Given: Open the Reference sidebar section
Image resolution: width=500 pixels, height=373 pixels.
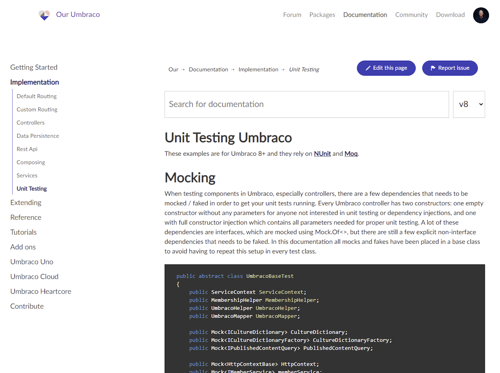Looking at the screenshot, I should [x=26, y=217].
